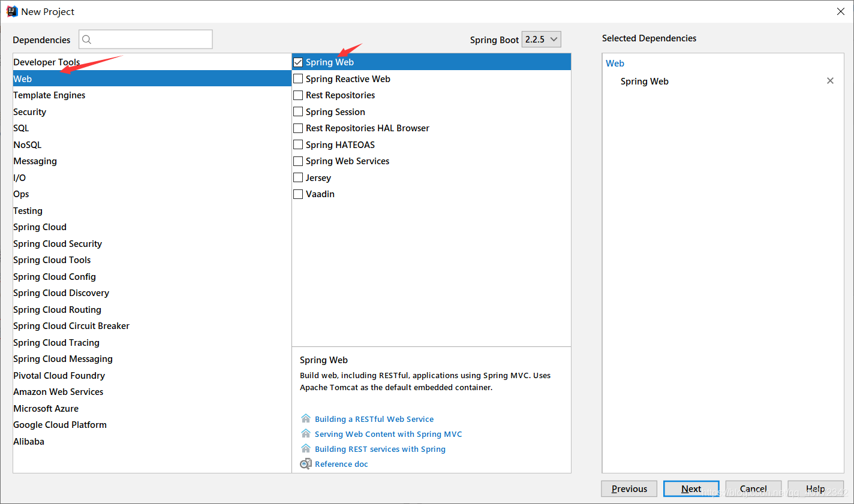Viewport: 854px width, 504px height.
Task: Choose Pivotal Cloud Foundry category
Action: 152,375
